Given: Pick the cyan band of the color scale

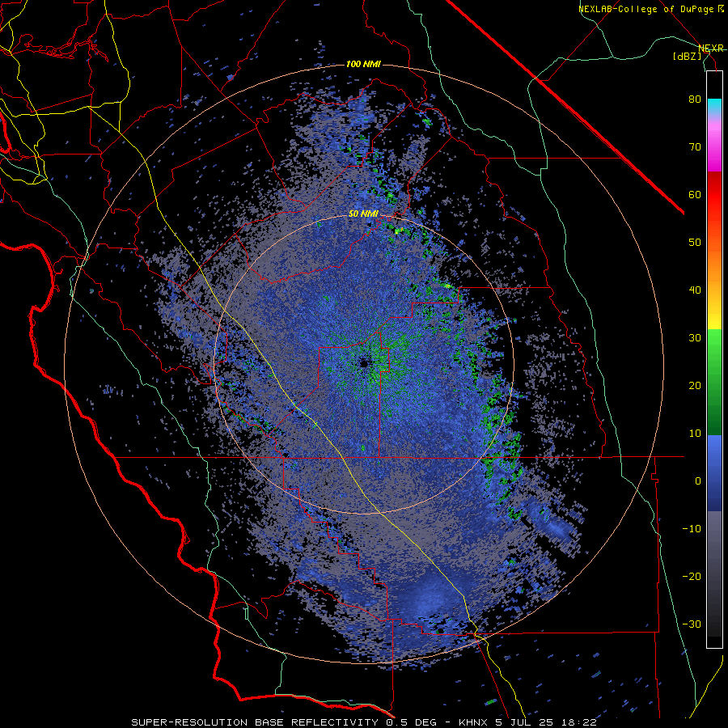Looking at the screenshot, I should coord(714,106).
